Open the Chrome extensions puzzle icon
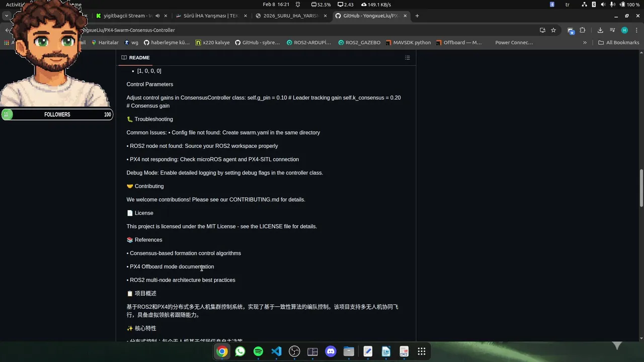This screenshot has height=362, width=644. [582, 30]
